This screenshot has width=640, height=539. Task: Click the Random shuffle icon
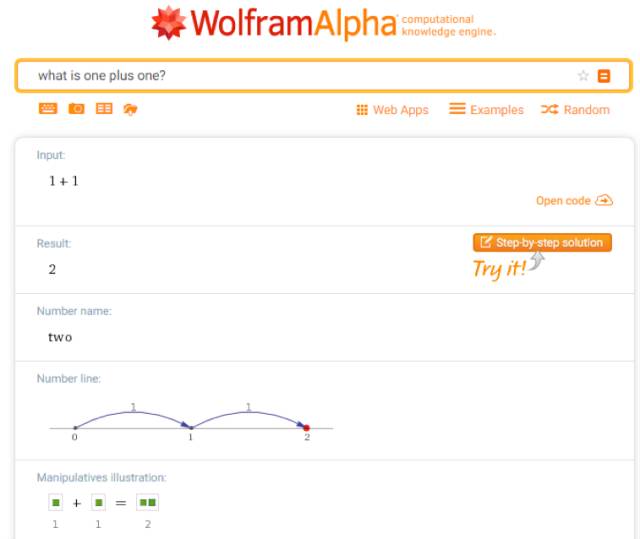(550, 109)
